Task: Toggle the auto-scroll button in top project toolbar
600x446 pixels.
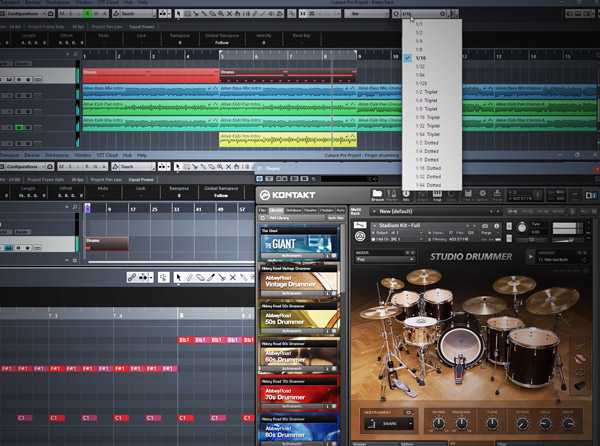Action: (165, 14)
